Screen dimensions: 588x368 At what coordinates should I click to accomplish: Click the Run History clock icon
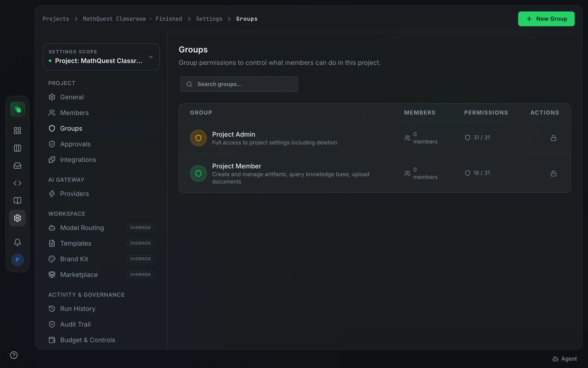pyautogui.click(x=52, y=309)
